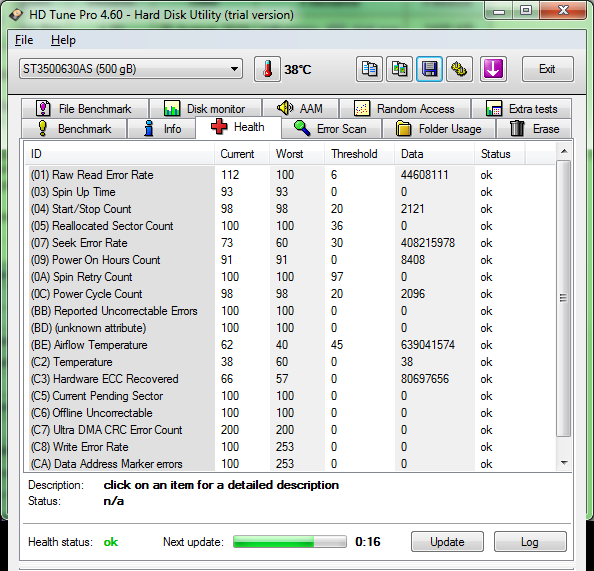Viewport: 594px width, 571px height.
Task: Select (BD) (unknown attribute) row
Action: [x=290, y=328]
